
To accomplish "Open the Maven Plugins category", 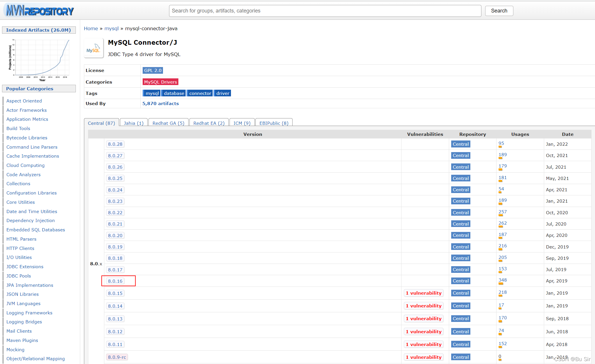I will tap(22, 340).
